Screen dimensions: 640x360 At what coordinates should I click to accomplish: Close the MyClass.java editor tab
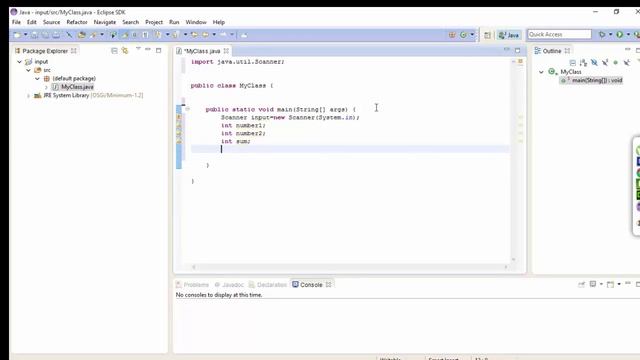(x=226, y=51)
